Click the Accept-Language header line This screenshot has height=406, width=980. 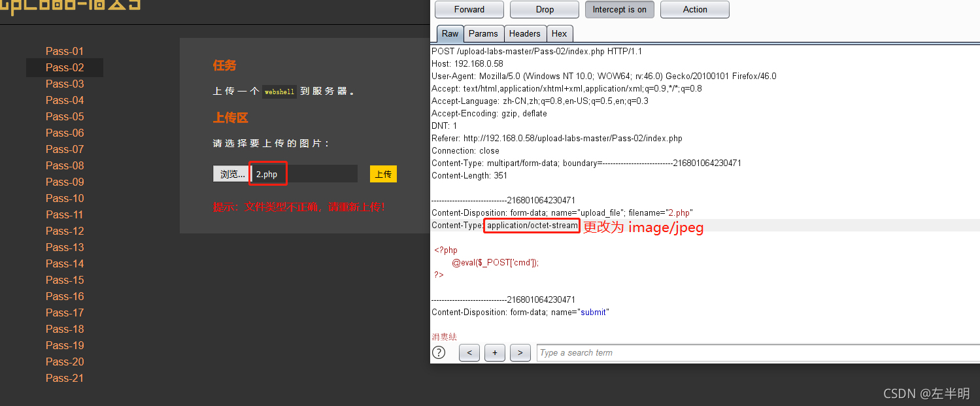click(540, 101)
